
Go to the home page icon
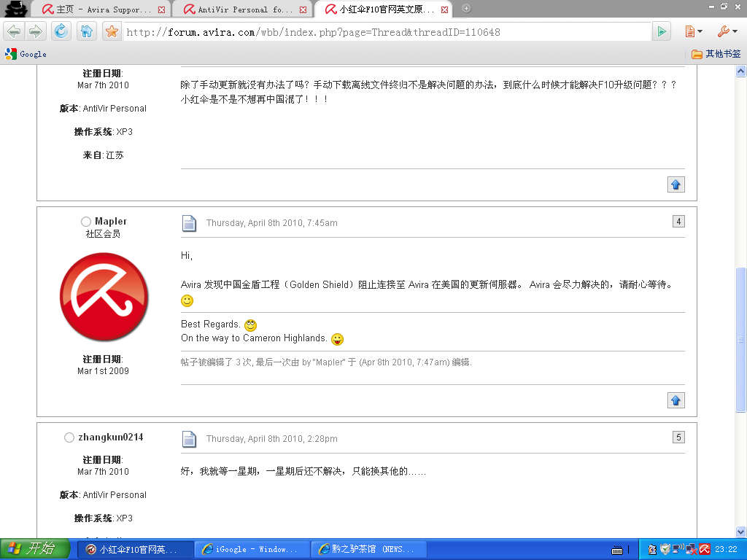click(86, 31)
